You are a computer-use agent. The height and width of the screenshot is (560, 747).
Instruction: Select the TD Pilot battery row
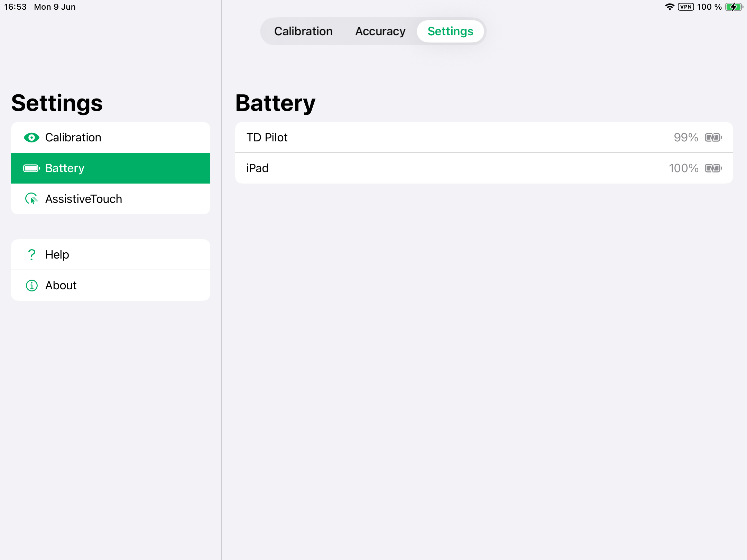click(483, 138)
